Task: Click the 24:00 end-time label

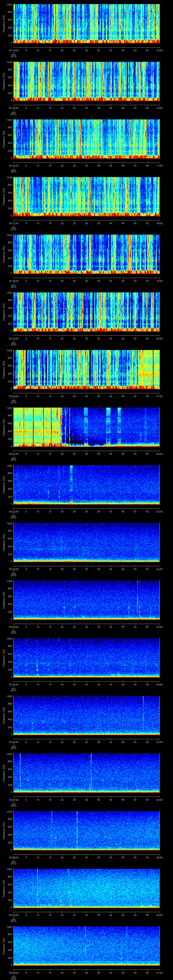Action: (159, 569)
